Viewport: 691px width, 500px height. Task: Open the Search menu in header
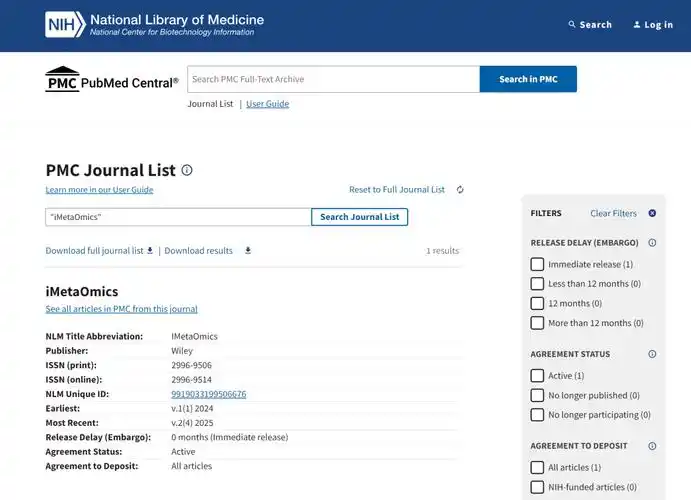pyautogui.click(x=590, y=25)
